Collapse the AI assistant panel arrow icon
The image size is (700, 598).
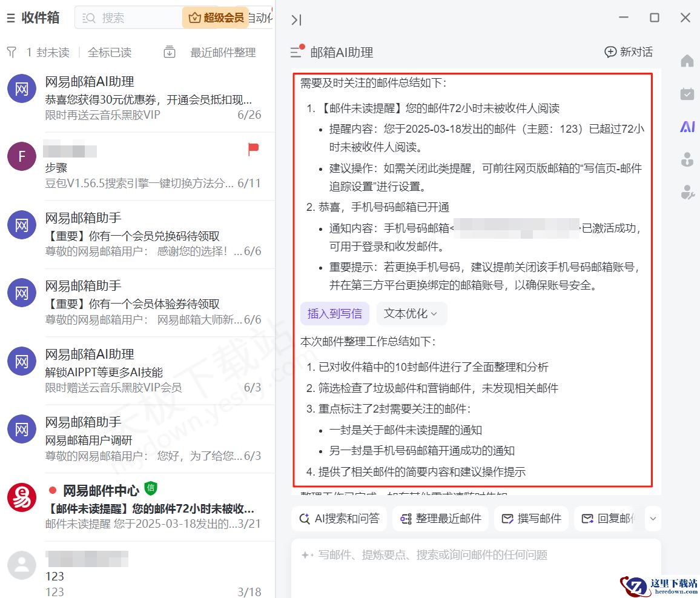297,19
